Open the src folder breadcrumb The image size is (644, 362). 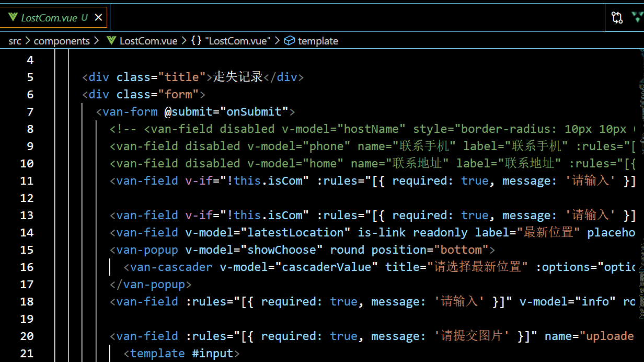coord(15,41)
